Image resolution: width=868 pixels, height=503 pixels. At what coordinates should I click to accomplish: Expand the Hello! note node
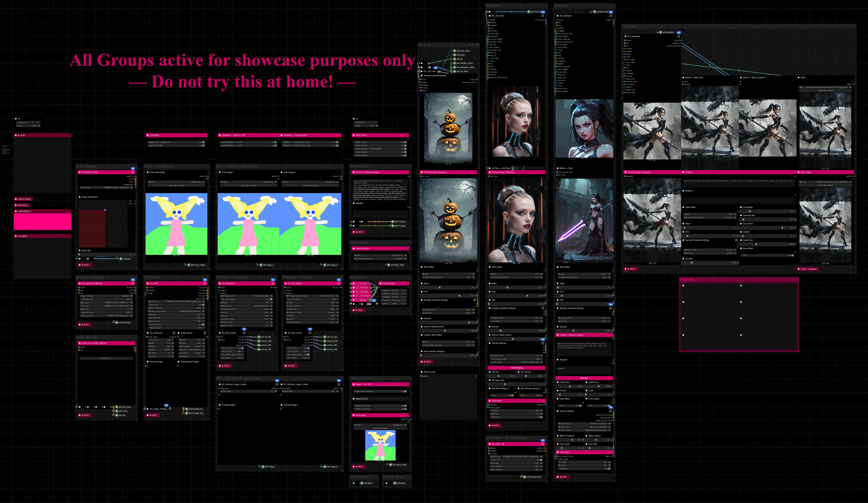[x=19, y=135]
